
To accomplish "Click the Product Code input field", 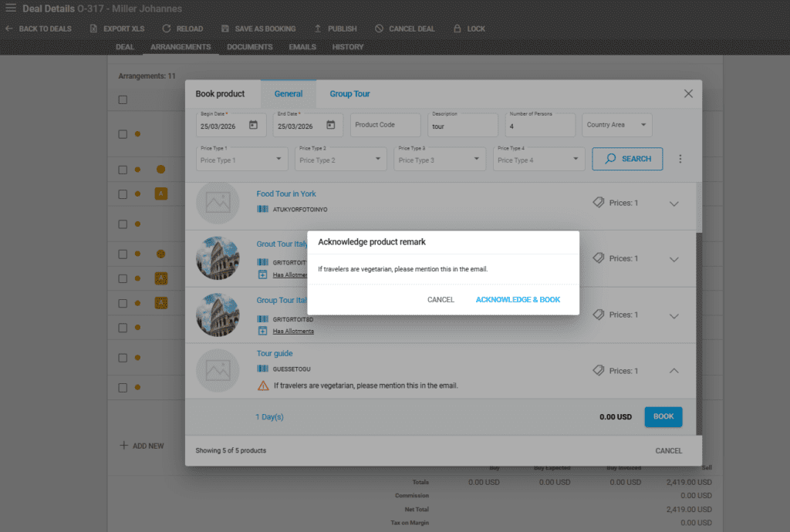I will 385,125.
